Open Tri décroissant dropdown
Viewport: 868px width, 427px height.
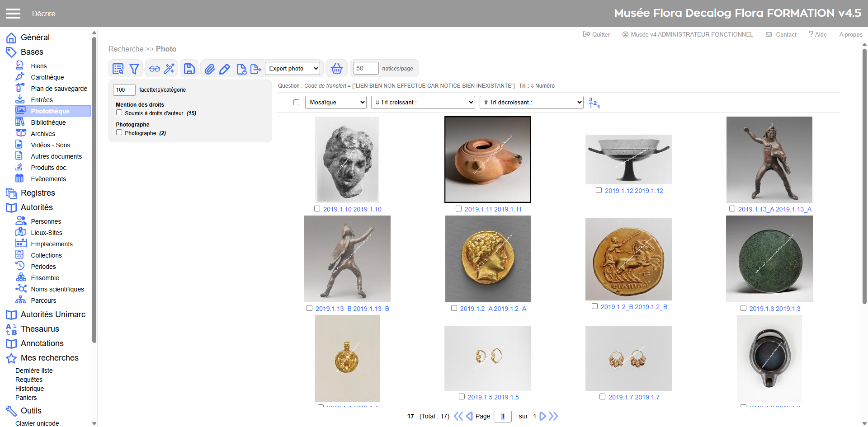531,103
